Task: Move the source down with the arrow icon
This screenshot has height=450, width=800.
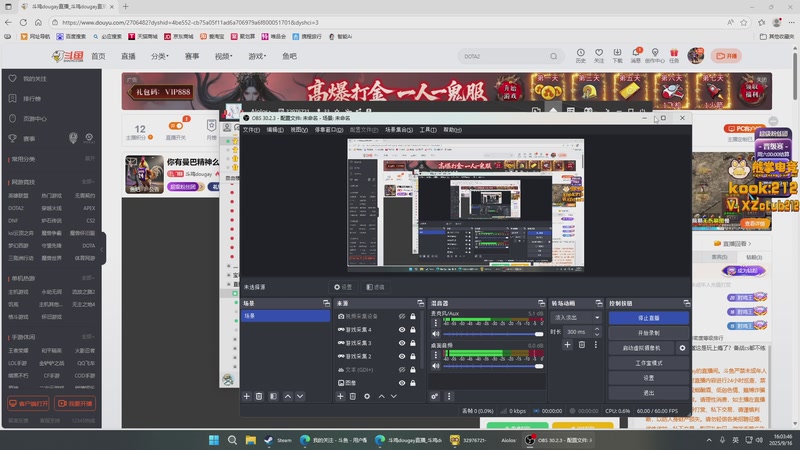Action: pyautogui.click(x=394, y=396)
